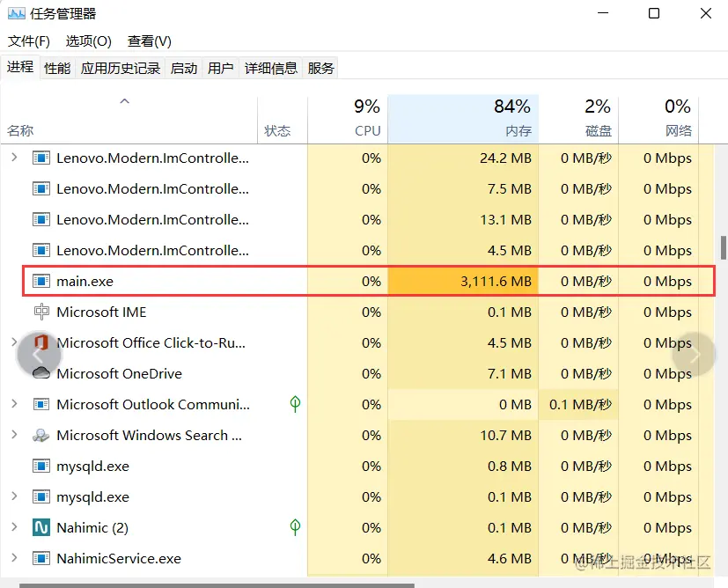Select the main.exe process name
728x588 pixels.
point(85,282)
